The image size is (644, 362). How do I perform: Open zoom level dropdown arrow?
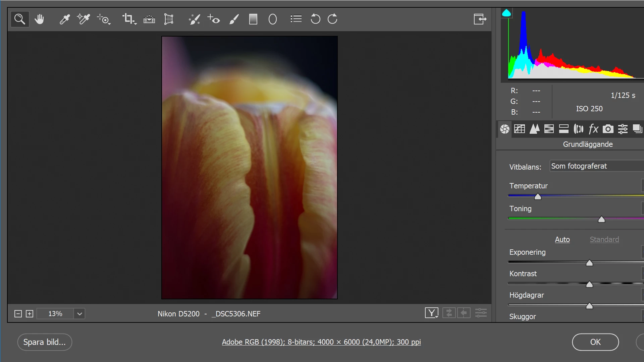pos(79,314)
